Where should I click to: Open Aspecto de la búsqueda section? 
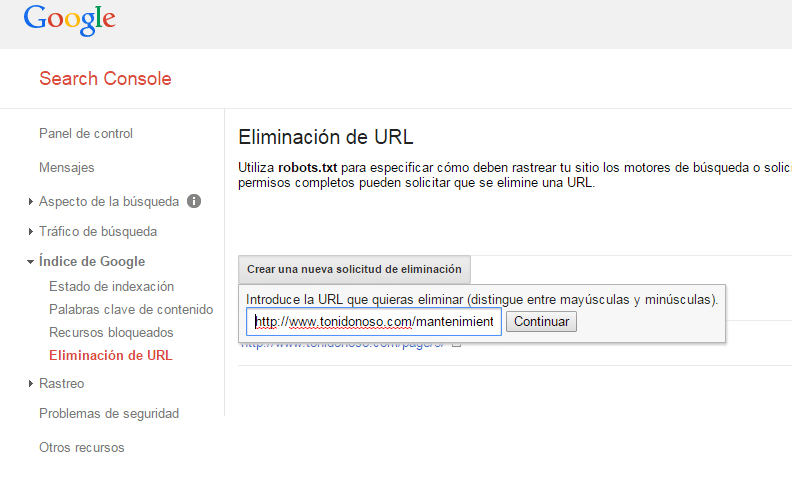tap(109, 201)
